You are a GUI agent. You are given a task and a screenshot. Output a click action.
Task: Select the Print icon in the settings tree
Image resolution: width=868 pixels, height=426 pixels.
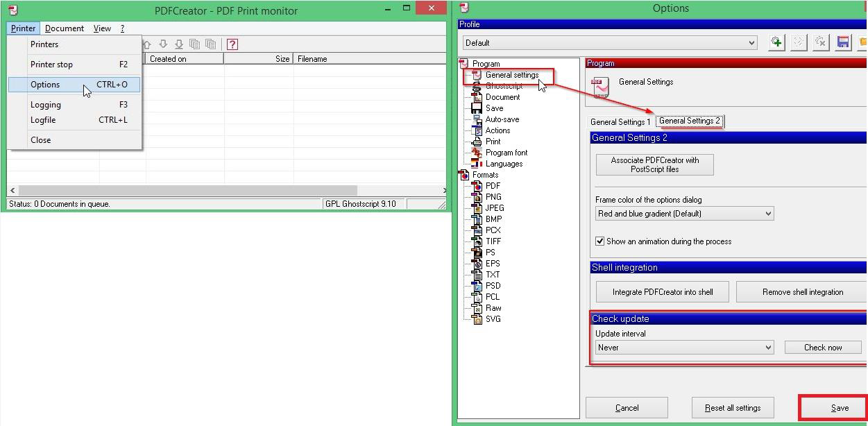coord(477,142)
